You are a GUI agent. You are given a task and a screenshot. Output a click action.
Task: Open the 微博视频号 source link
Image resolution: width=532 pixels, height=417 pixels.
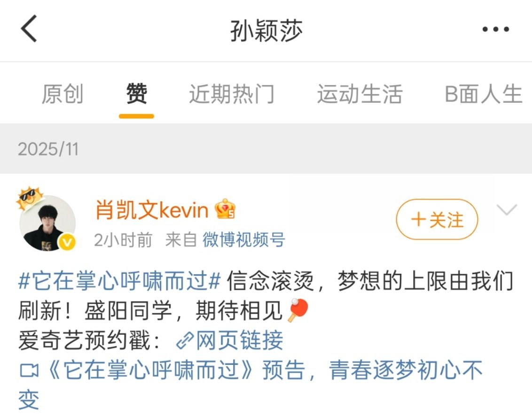[x=244, y=240]
